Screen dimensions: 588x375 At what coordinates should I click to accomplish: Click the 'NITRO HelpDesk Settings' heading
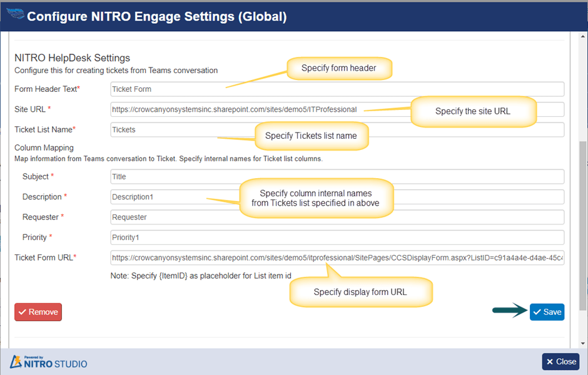pyautogui.click(x=73, y=57)
